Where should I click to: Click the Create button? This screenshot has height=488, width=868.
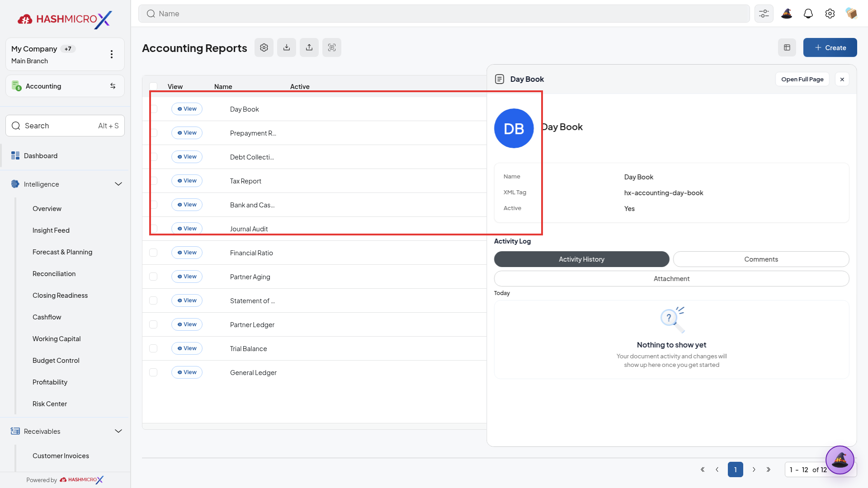[x=830, y=47]
